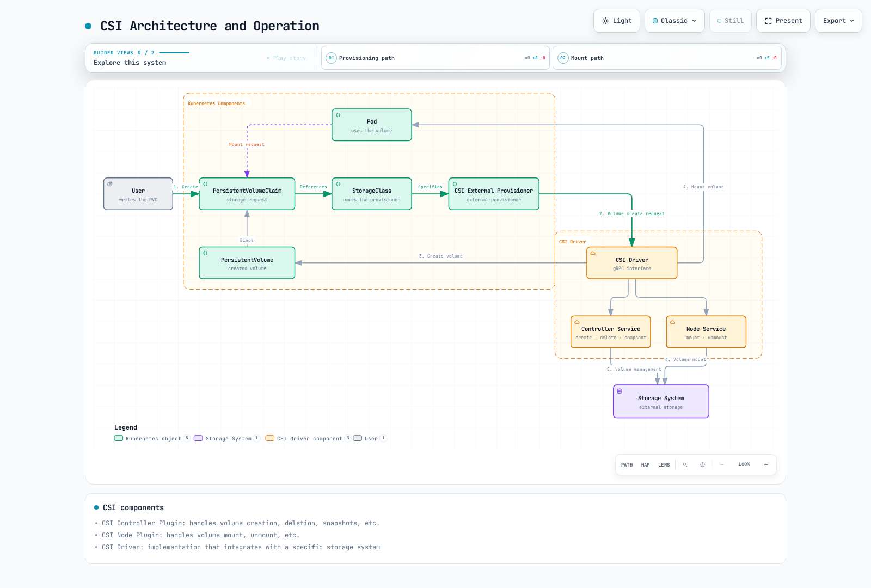Click the sun icon in Light button
The width and height of the screenshot is (871, 588).
(605, 21)
